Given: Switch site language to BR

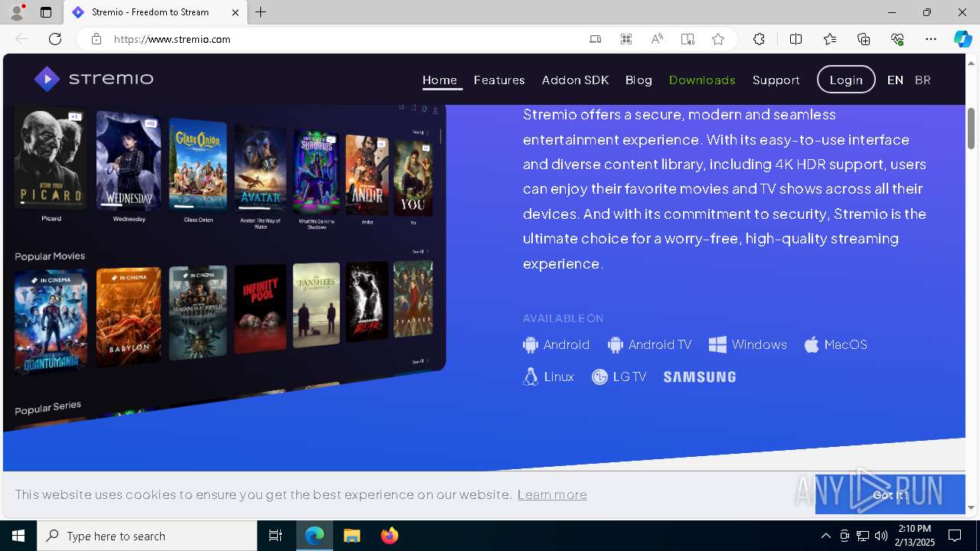Looking at the screenshot, I should pyautogui.click(x=923, y=80).
